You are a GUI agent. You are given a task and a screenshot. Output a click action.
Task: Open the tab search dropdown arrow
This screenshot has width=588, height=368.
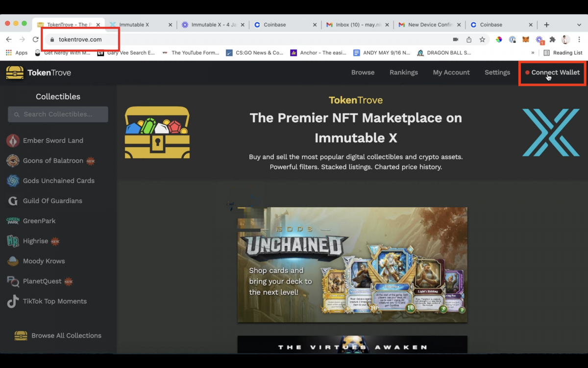tap(579, 25)
